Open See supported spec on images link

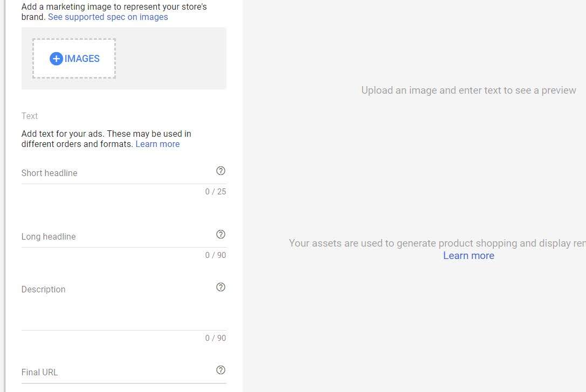[x=108, y=17]
